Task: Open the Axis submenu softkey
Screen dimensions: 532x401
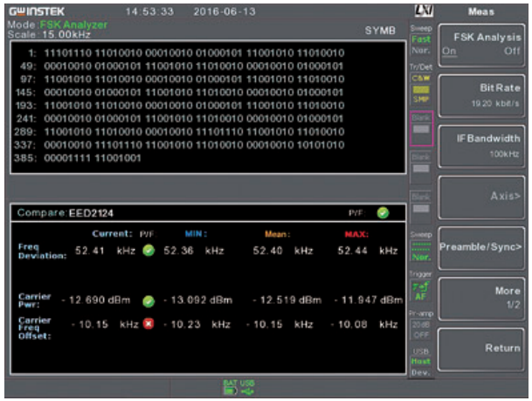Action: [x=481, y=197]
